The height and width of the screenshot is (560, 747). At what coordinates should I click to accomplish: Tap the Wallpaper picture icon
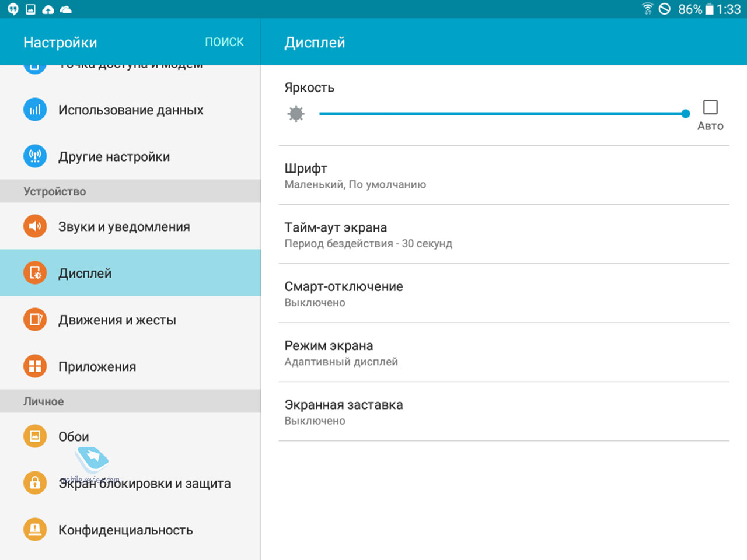35,436
